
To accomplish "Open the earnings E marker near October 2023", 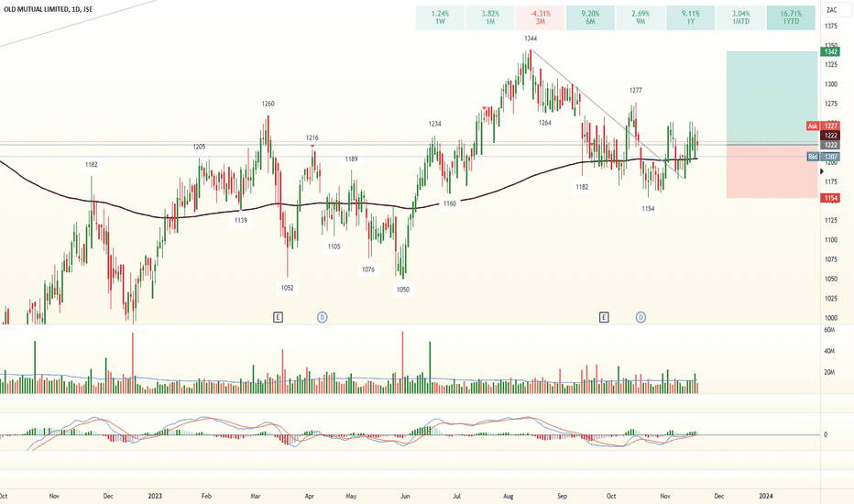I will point(604,317).
